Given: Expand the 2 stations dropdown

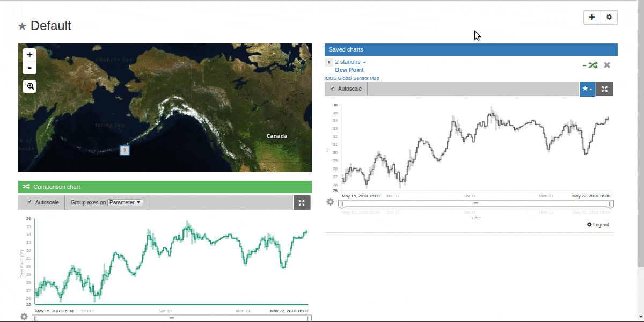Looking at the screenshot, I should pyautogui.click(x=350, y=62).
